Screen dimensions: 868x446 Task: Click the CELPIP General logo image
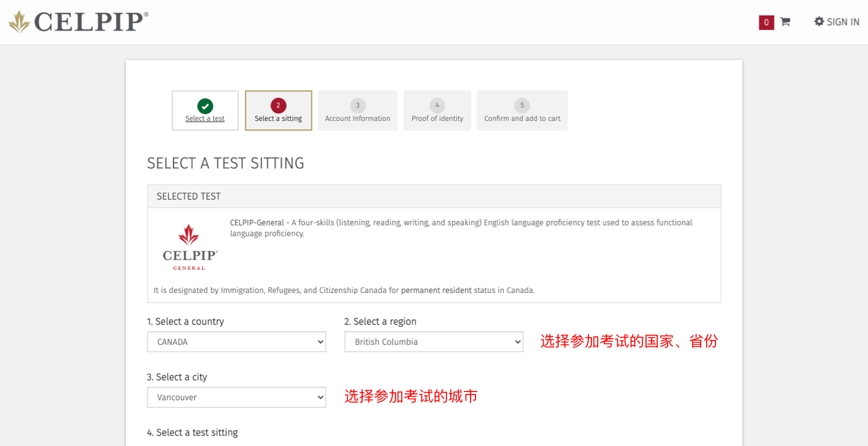point(190,247)
